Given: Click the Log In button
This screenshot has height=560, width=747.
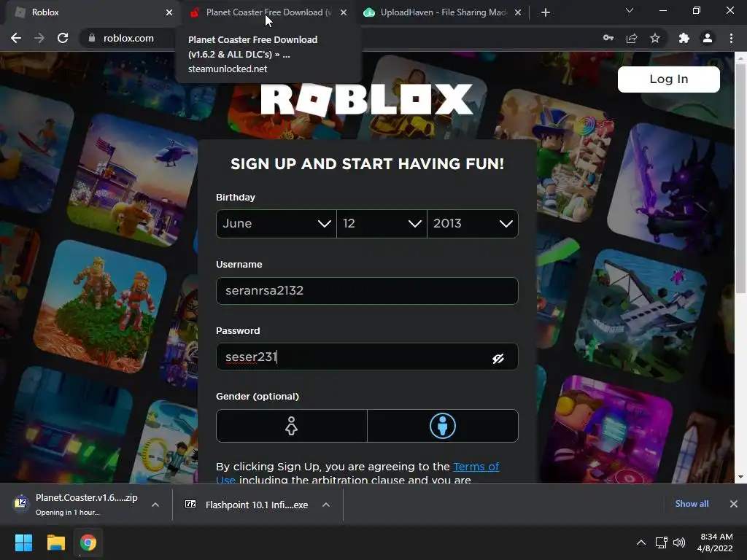Looking at the screenshot, I should coord(668,79).
